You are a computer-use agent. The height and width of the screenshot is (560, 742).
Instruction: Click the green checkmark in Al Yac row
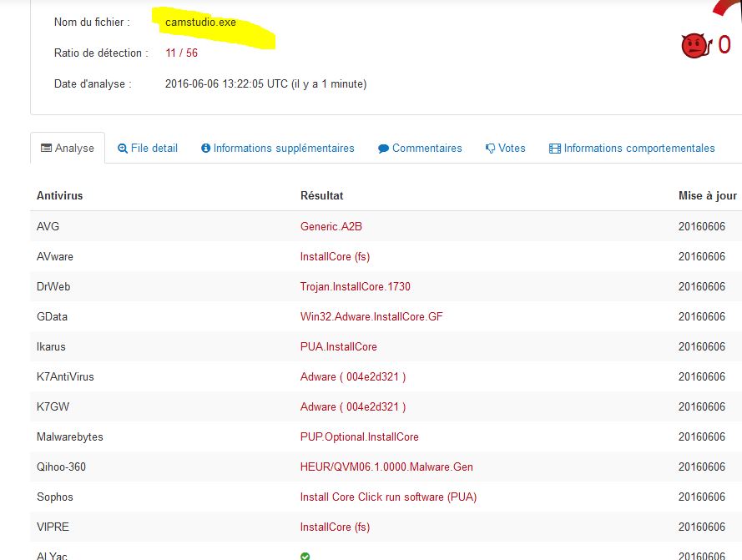[x=305, y=556]
